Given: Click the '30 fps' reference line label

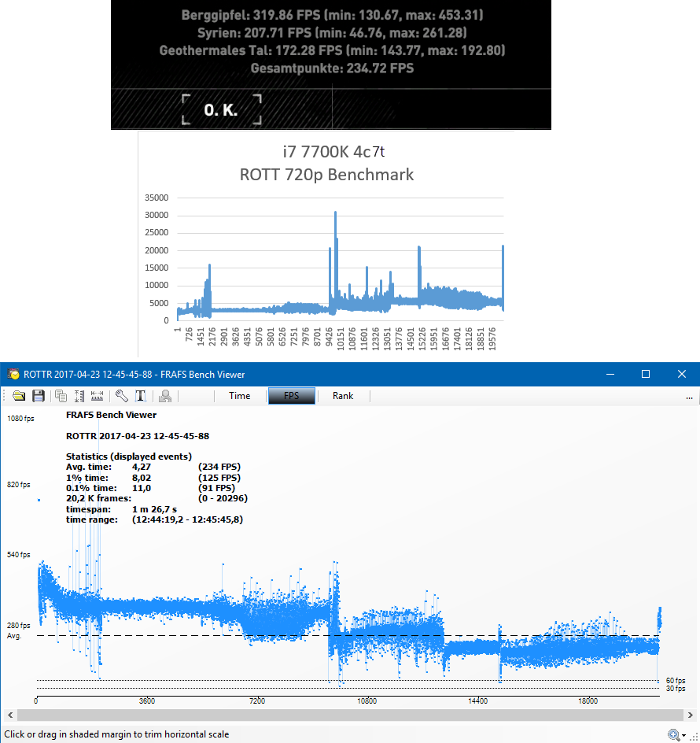Looking at the screenshot, I should pos(676,689).
